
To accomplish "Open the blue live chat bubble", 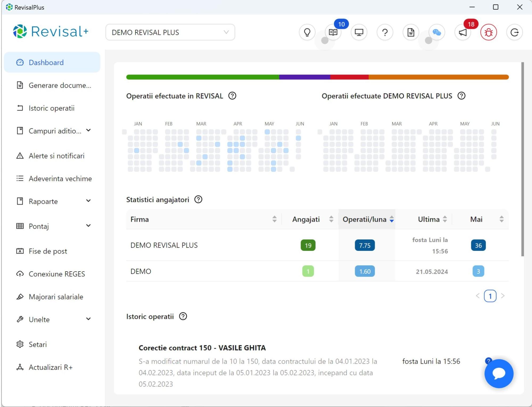I will [498, 373].
